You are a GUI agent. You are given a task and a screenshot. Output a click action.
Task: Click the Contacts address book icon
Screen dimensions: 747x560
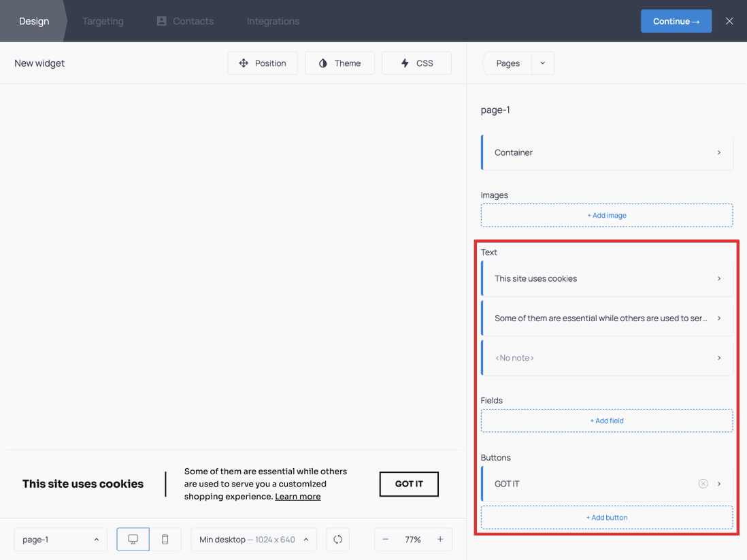(x=161, y=21)
